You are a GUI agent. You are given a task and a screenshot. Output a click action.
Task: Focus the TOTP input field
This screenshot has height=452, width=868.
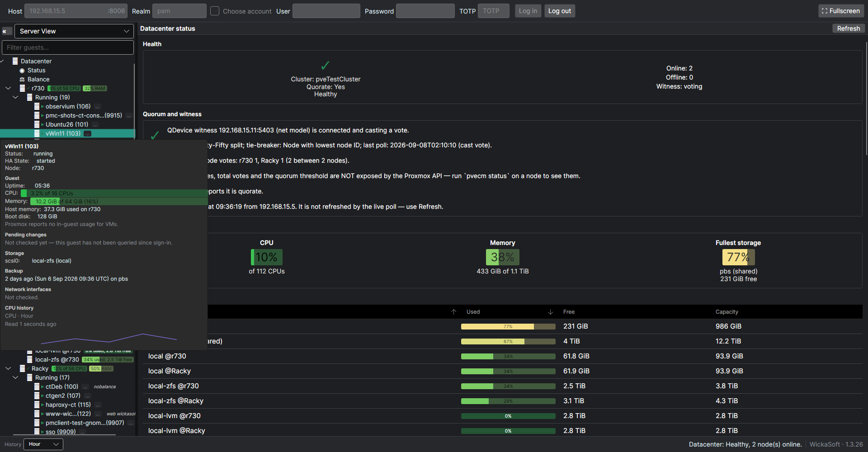493,11
